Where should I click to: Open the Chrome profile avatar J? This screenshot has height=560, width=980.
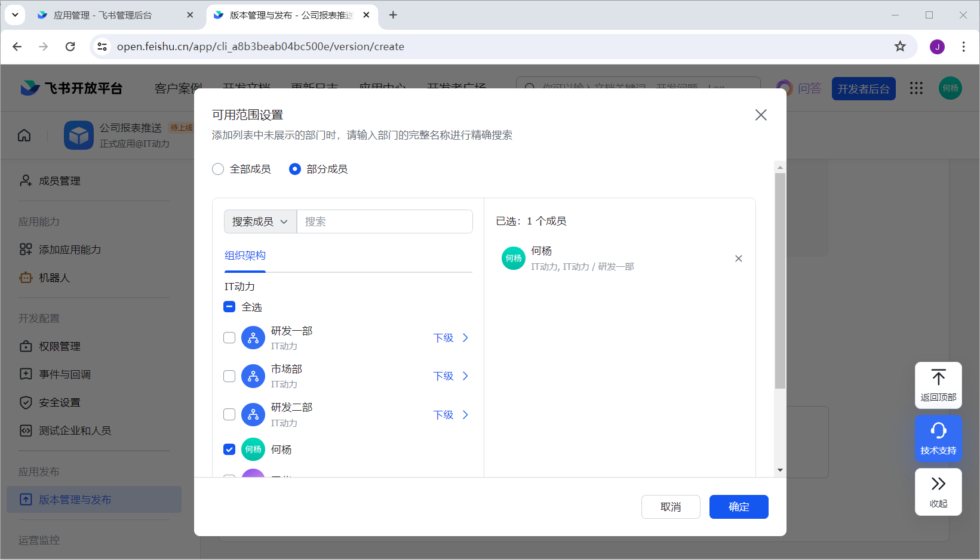[x=936, y=47]
